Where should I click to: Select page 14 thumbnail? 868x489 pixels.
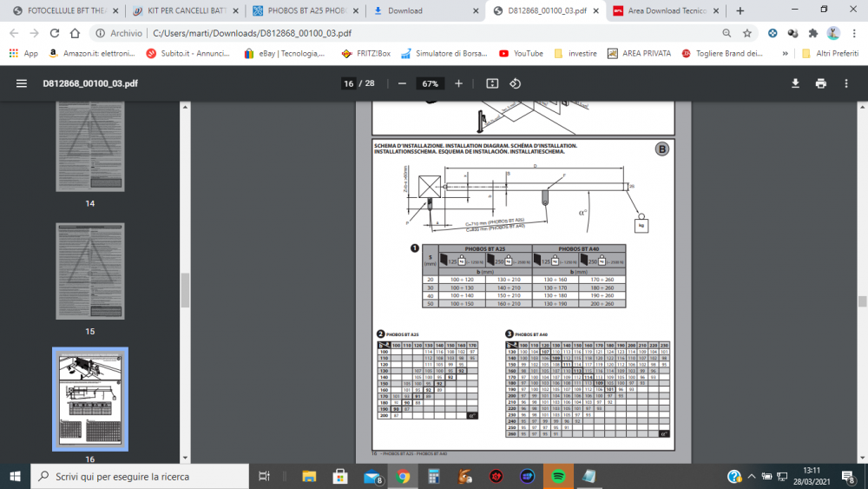click(90, 146)
